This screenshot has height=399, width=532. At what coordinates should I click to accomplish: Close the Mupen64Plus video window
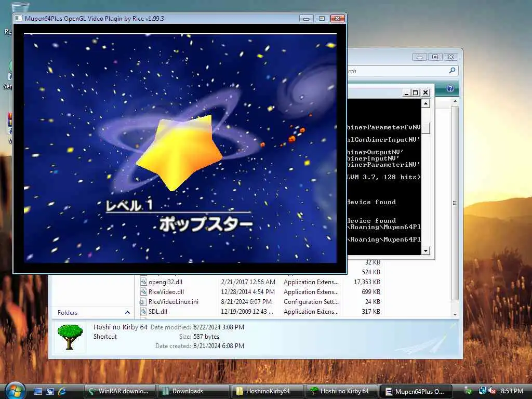pyautogui.click(x=337, y=19)
